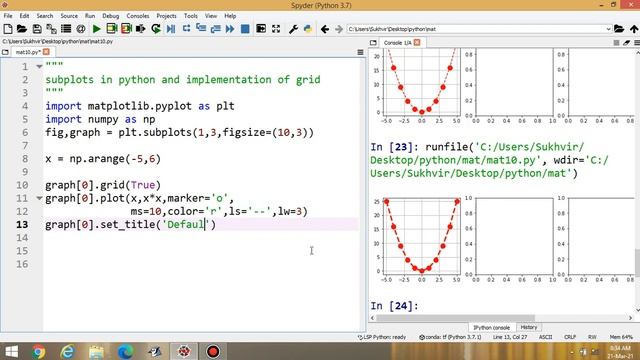Open editor pane hamburger options menu
640x360 pixels.
point(360,52)
